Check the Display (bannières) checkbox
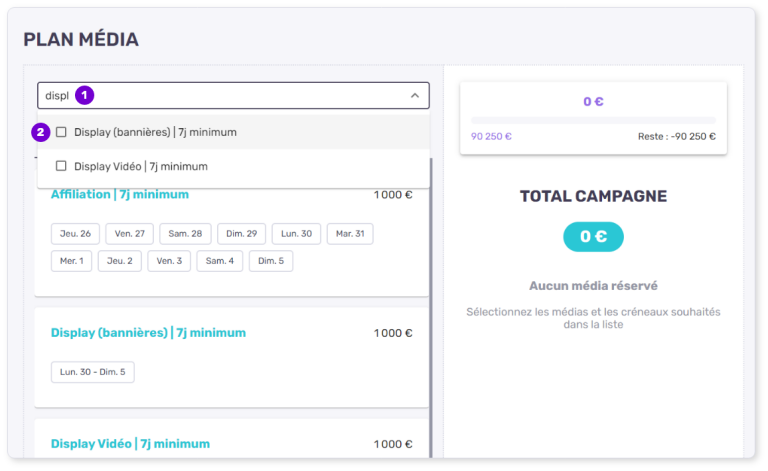 coord(62,132)
